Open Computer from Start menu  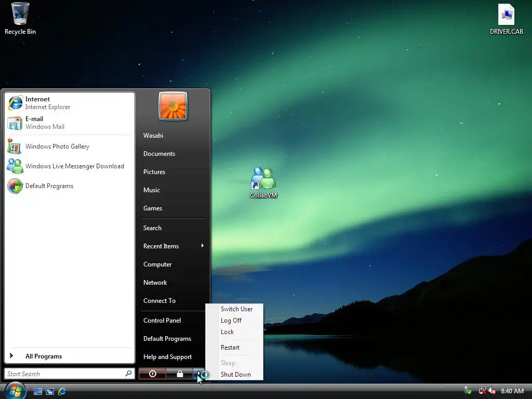click(157, 264)
